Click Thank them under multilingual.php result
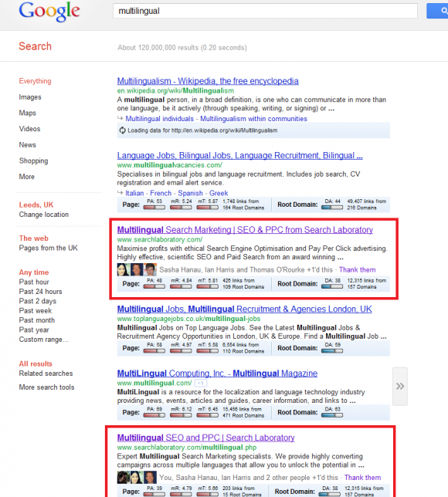Viewport: 448px width, 497px height. pyautogui.click(x=363, y=478)
